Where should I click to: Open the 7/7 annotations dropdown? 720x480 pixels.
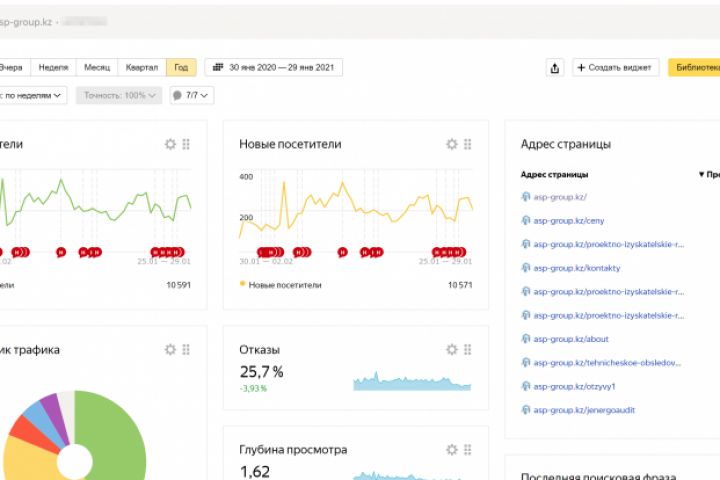191,96
